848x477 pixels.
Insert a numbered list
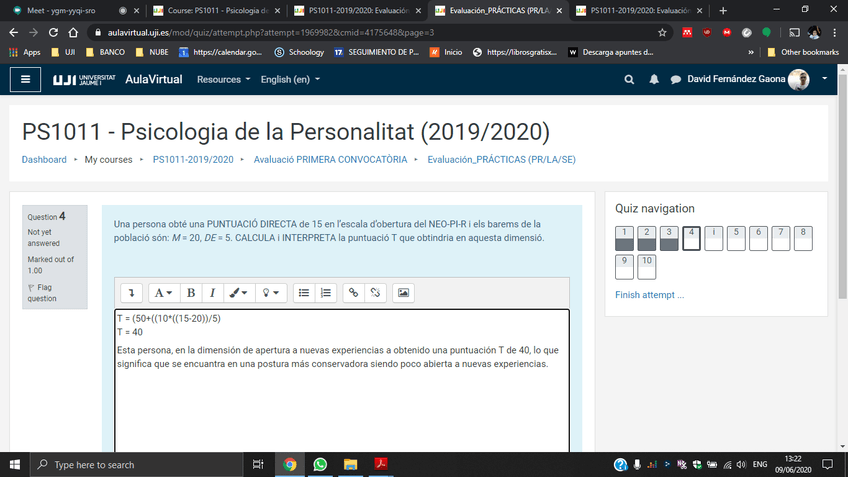326,293
